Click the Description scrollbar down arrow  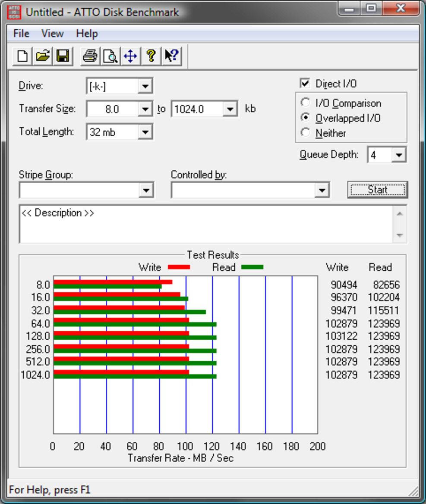[400, 235]
